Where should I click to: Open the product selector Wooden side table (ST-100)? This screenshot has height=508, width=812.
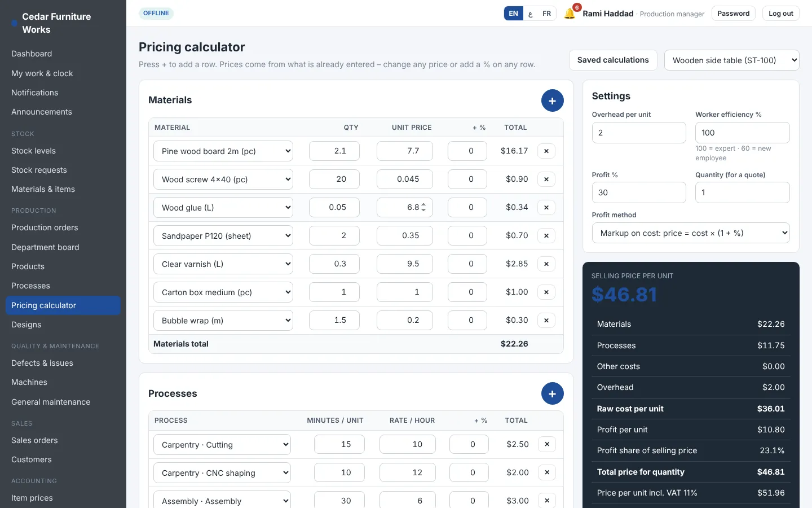732,60
